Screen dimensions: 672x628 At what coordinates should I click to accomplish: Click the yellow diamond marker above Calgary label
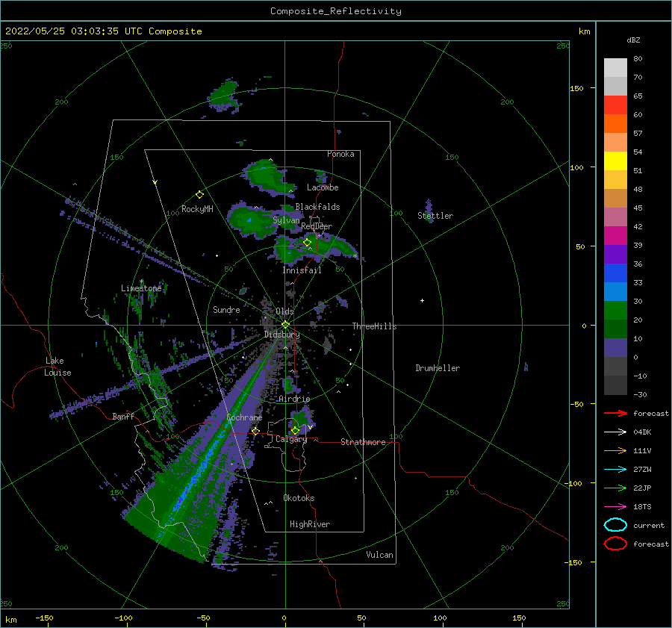coord(295,430)
